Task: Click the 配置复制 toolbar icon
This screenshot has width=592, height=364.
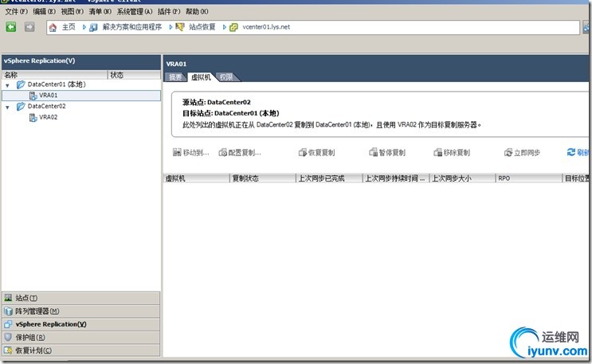Action: [x=223, y=153]
